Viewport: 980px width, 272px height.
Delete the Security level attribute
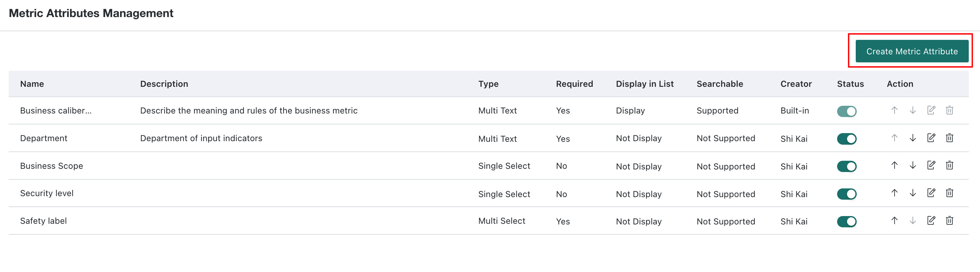pyautogui.click(x=949, y=193)
